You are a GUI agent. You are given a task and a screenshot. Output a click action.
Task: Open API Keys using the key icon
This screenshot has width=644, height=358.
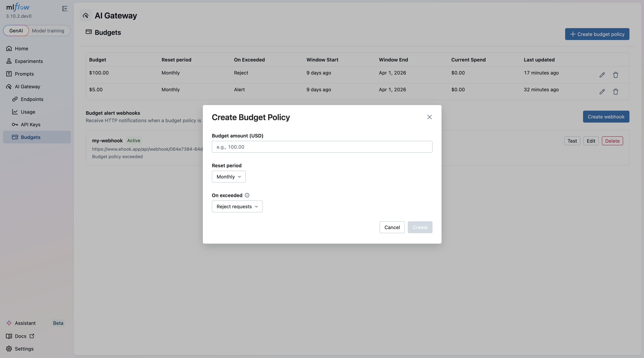(15, 124)
